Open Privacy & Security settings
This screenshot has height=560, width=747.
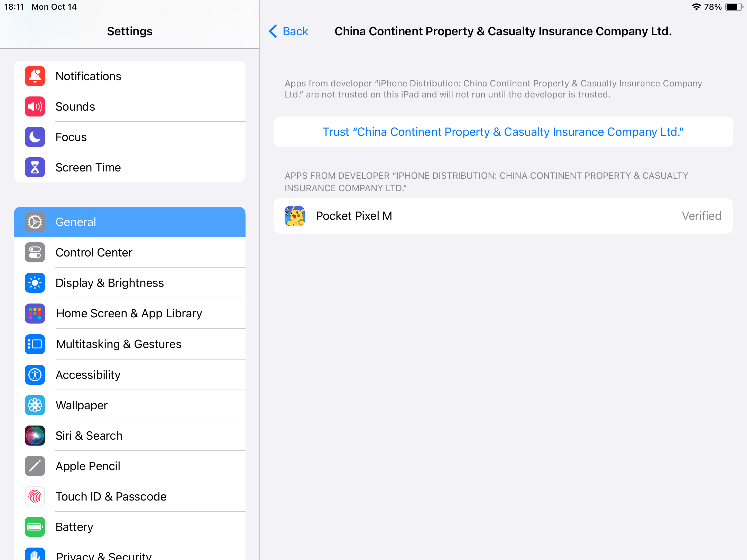tap(130, 552)
